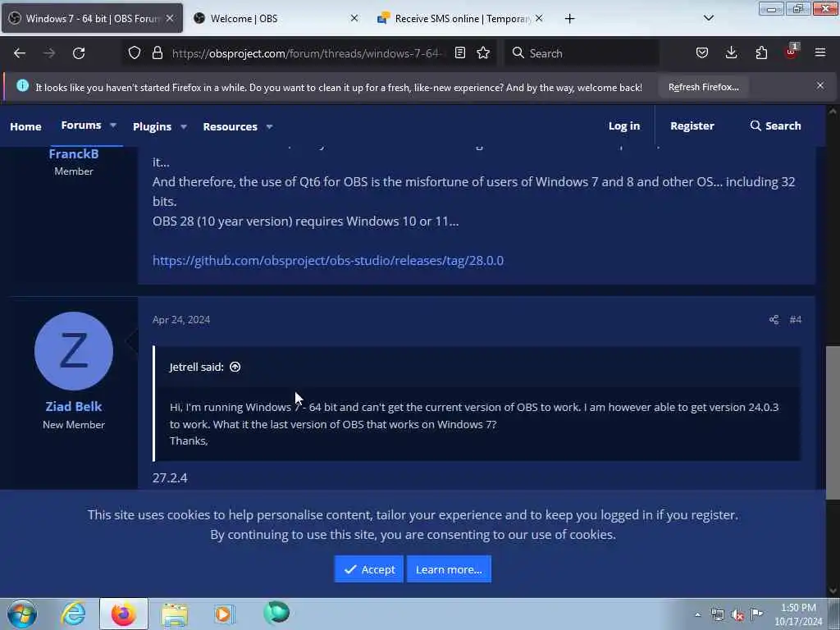Click the site padlock security icon

[157, 52]
